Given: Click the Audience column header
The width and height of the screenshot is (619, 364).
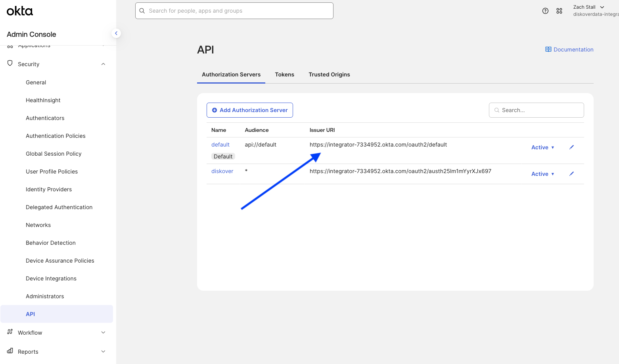Looking at the screenshot, I should click(x=257, y=130).
